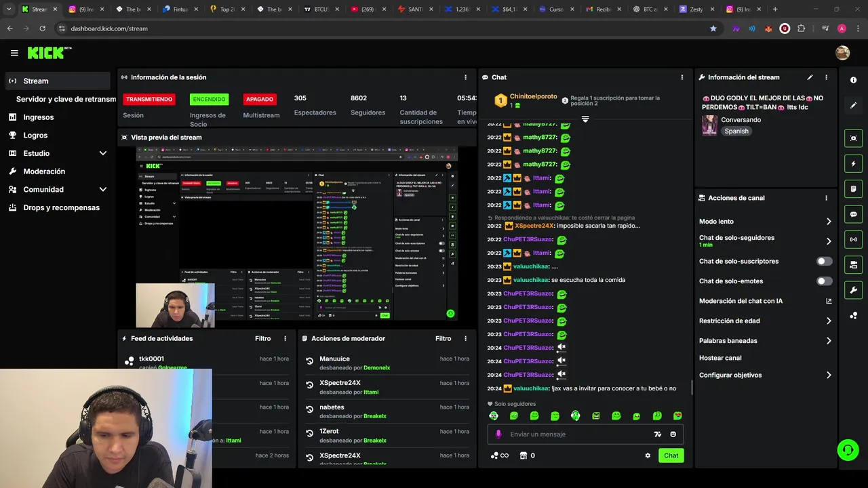868x488 pixels.
Task: Click the first green emote in emote row
Action: pos(494,415)
